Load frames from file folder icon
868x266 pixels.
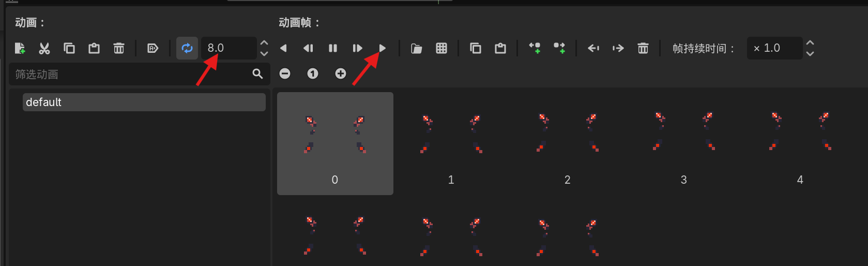click(416, 48)
